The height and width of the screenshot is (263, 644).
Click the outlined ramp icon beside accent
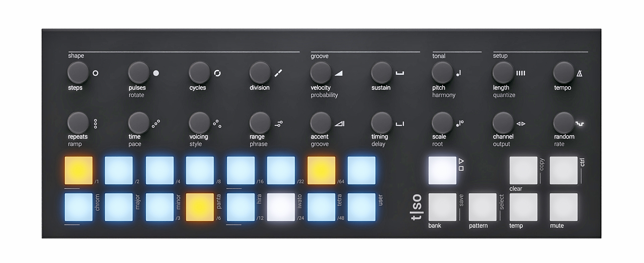pyautogui.click(x=339, y=124)
